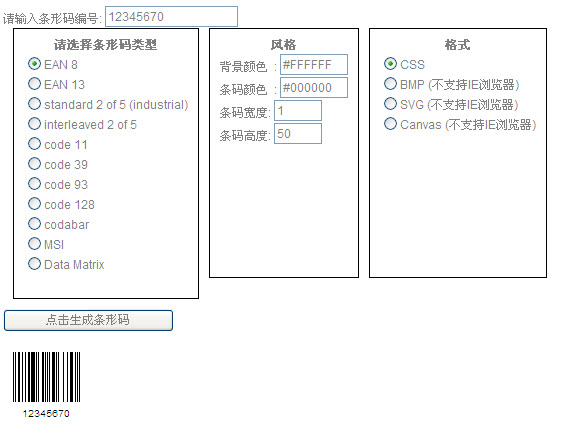This screenshot has width=564, height=433.
Task: Select BMP output format
Action: point(390,84)
